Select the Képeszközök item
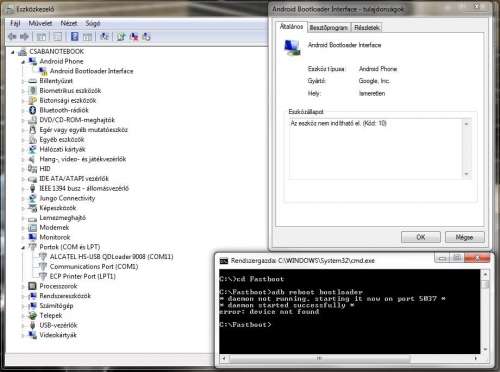Viewport: 500px width, 372px height. 58,208
